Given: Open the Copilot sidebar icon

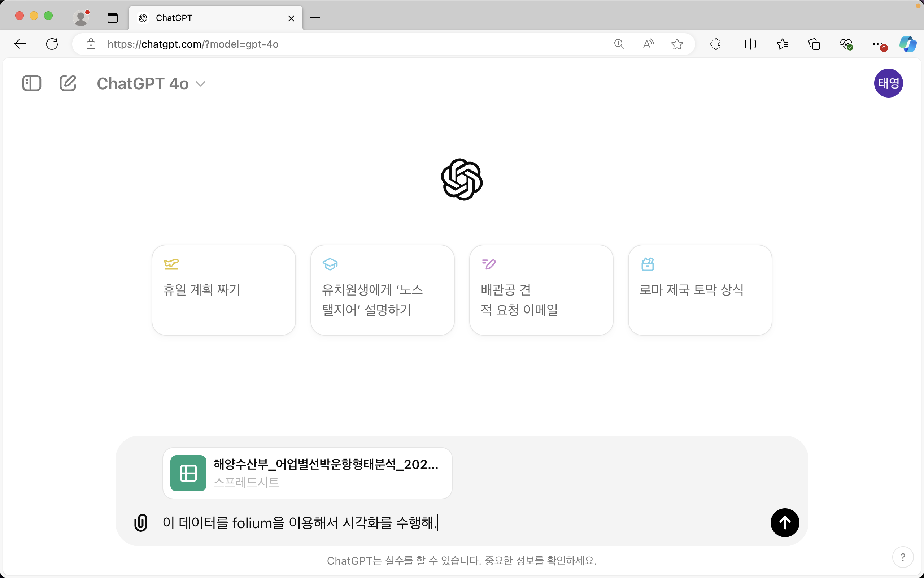Looking at the screenshot, I should click(908, 44).
